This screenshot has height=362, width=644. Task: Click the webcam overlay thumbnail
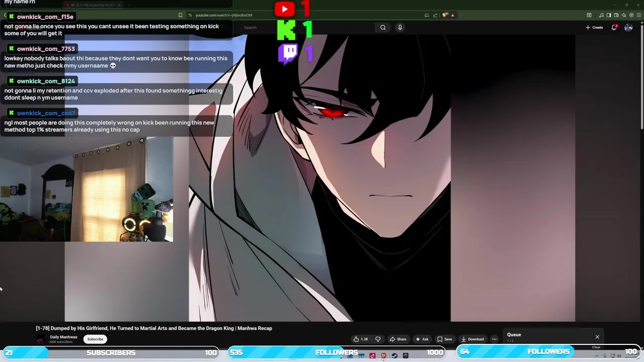tap(87, 190)
